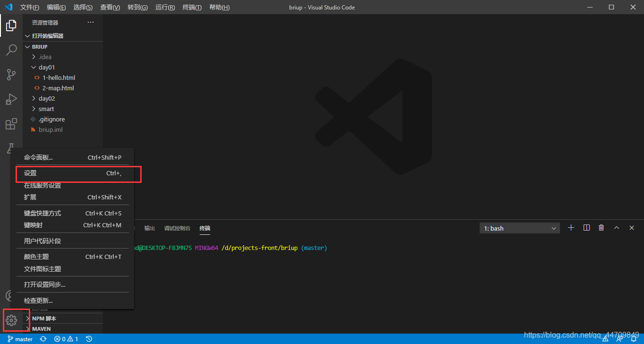Image resolution: width=644 pixels, height=344 pixels.
Task: Open the 运行(R) menu
Action: pos(165,7)
